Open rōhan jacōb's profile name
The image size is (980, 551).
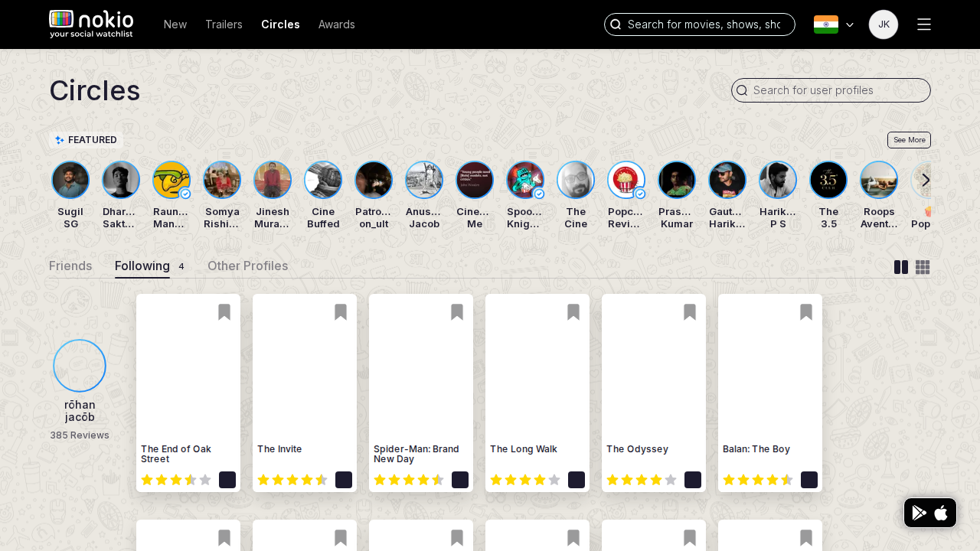coord(80,410)
